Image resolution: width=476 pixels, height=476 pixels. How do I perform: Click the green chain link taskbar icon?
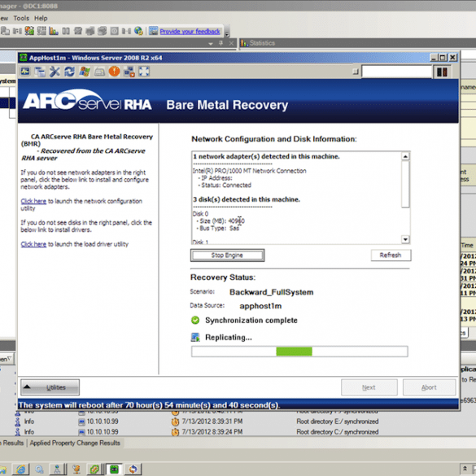click(94, 469)
